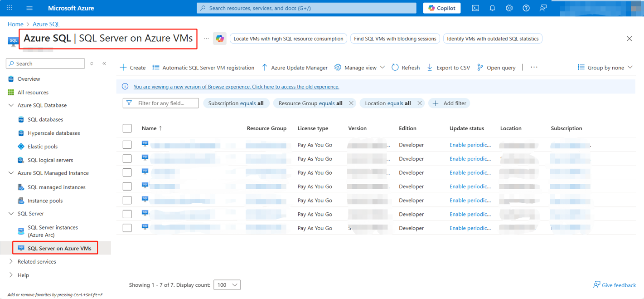Screen dimensions: 644x299
Task: Open the Azure portal app launcher menu
Action: click(9, 8)
